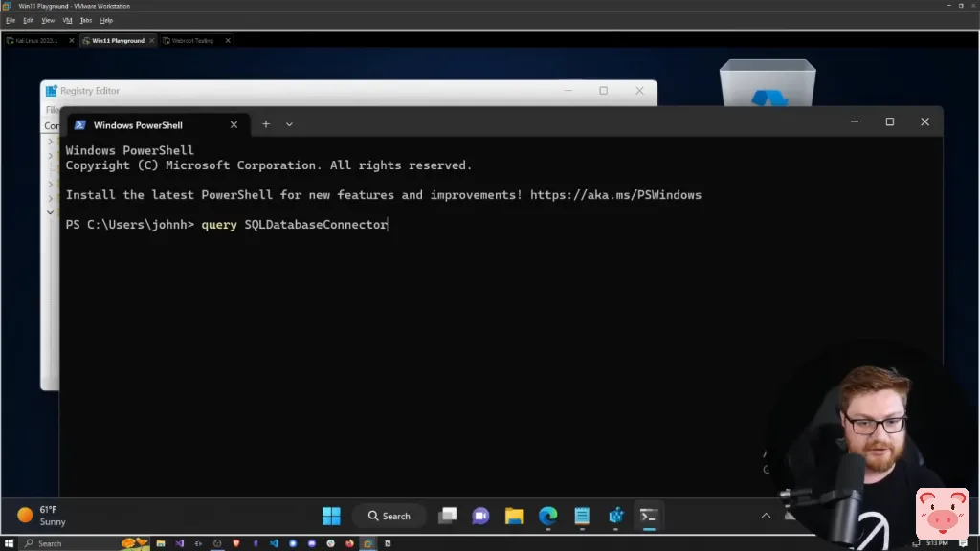Open the File menu in Registry Editor
The image size is (980, 551).
[x=52, y=110]
